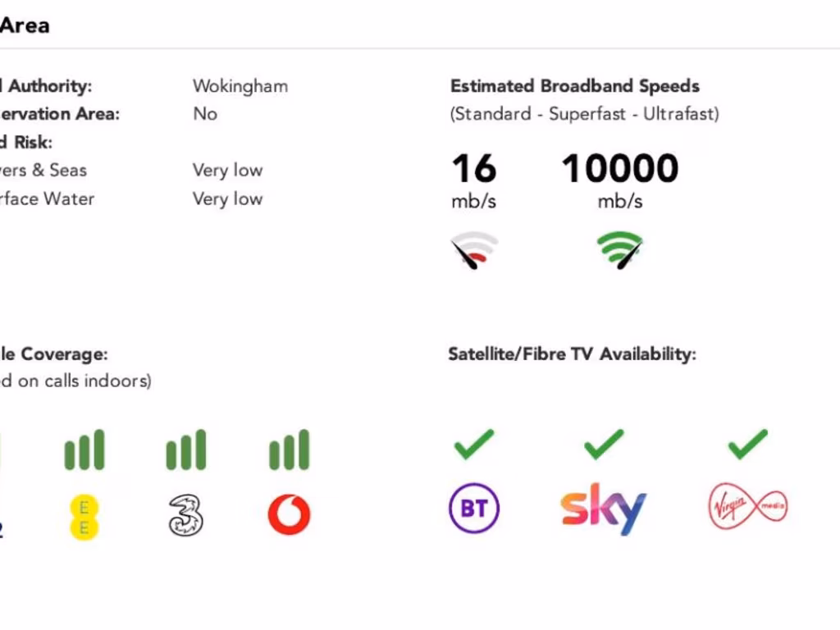Click the Wokingham authority value

[240, 86]
